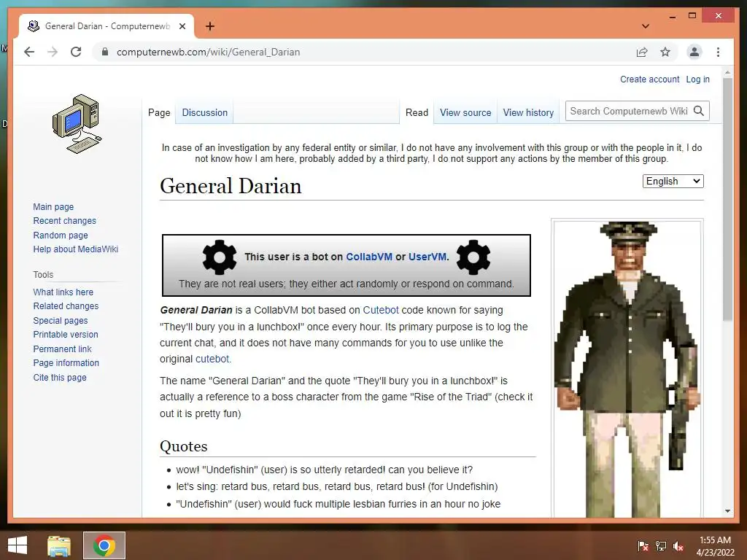Click the taskbar clock showing 1:55 AM
The image size is (747, 560).
click(x=715, y=545)
